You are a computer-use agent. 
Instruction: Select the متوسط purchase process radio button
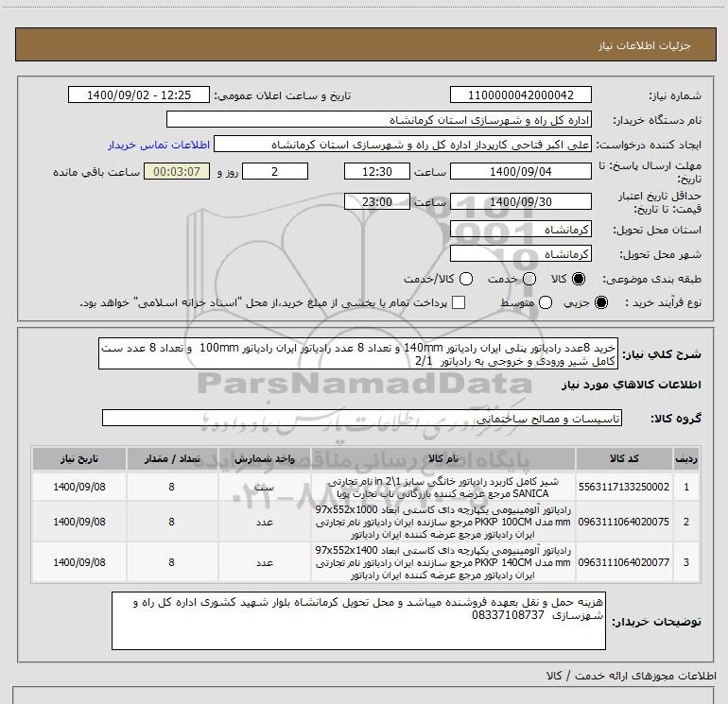pos(546,302)
